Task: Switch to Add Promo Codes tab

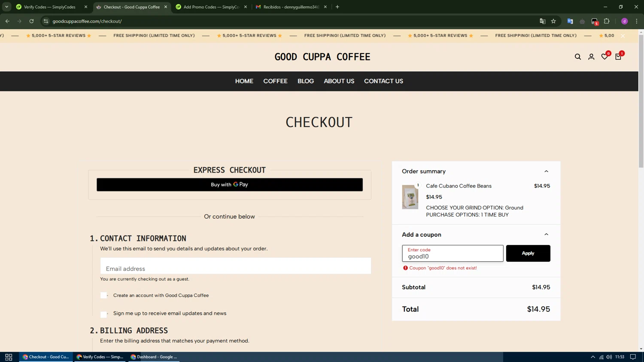Action: 211,7
